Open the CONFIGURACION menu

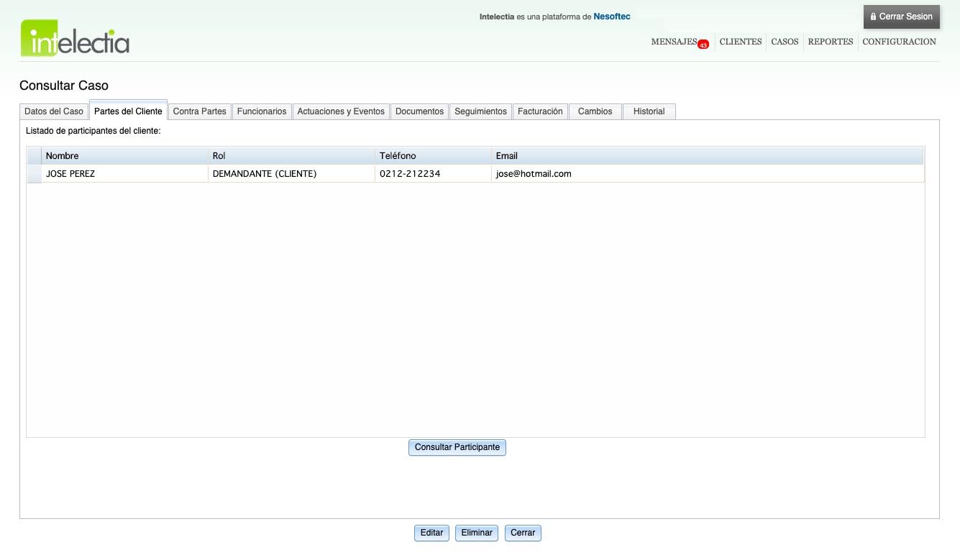coord(899,42)
